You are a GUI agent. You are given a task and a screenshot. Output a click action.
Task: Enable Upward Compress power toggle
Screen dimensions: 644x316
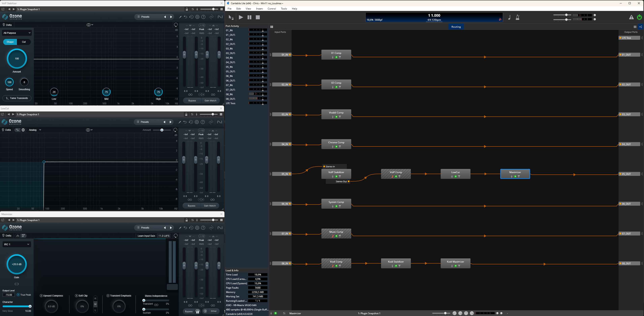click(41, 296)
